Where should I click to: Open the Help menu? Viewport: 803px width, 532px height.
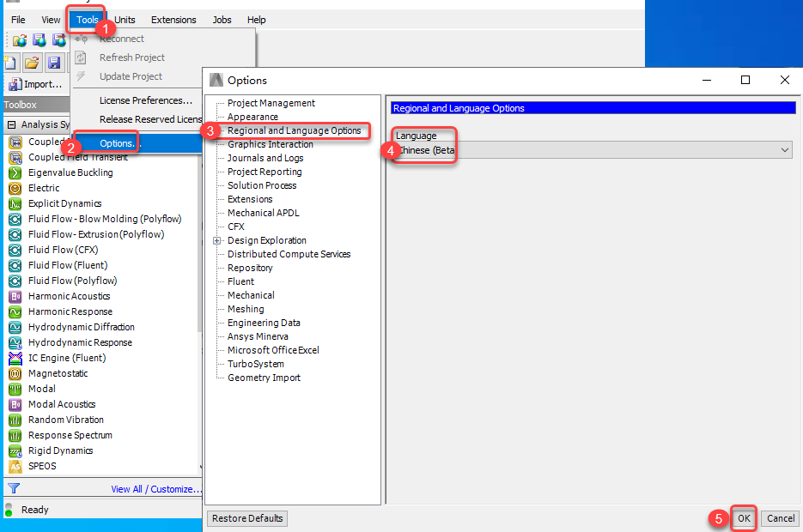coord(256,20)
